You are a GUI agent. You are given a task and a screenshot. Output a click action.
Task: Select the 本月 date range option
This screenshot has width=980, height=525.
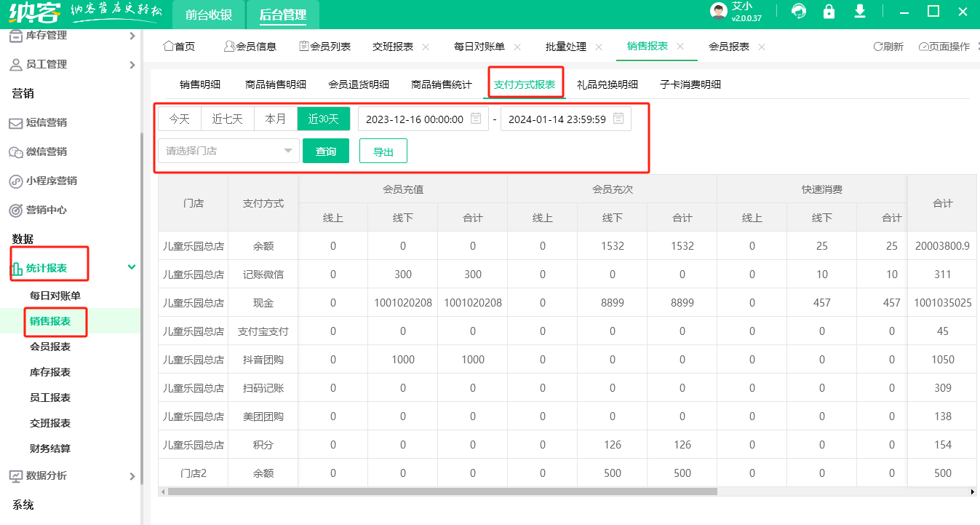pyautogui.click(x=276, y=119)
